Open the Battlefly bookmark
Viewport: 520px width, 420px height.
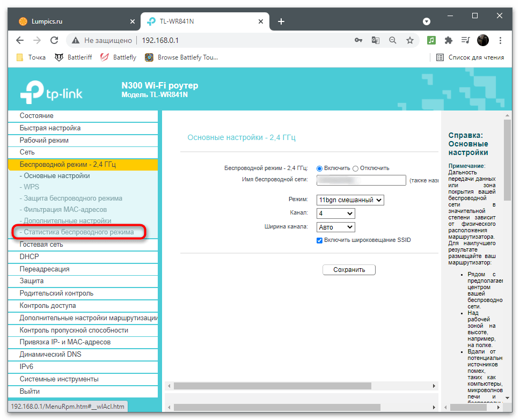pyautogui.click(x=119, y=57)
